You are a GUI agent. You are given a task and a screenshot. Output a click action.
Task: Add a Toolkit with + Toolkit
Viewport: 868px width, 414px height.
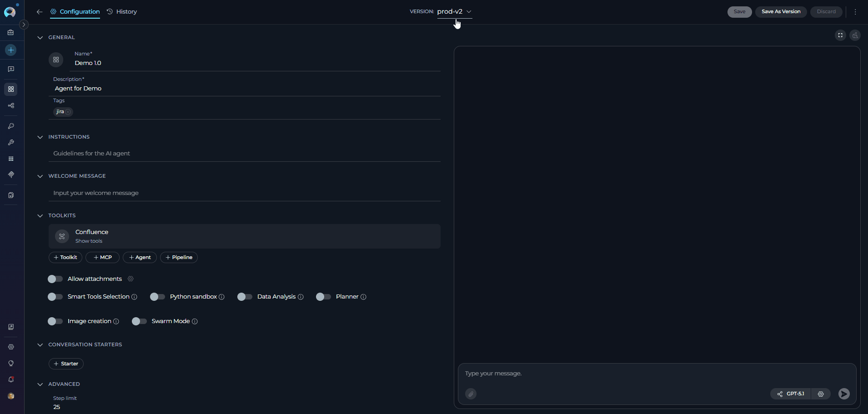pos(65,257)
